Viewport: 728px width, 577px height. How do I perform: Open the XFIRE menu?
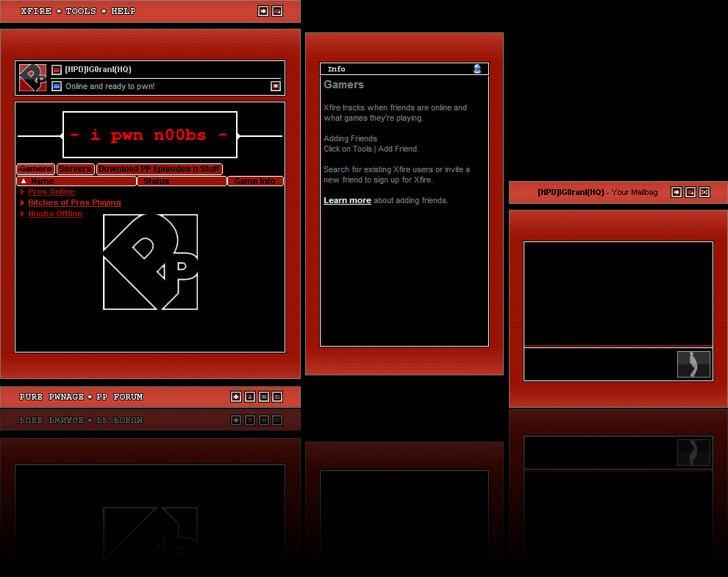[x=36, y=11]
